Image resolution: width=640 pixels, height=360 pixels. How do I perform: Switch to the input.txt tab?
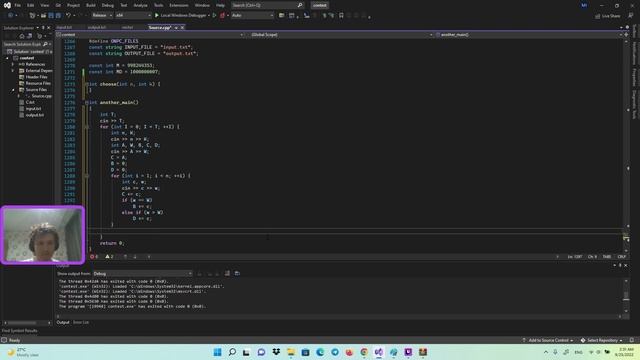click(x=64, y=27)
